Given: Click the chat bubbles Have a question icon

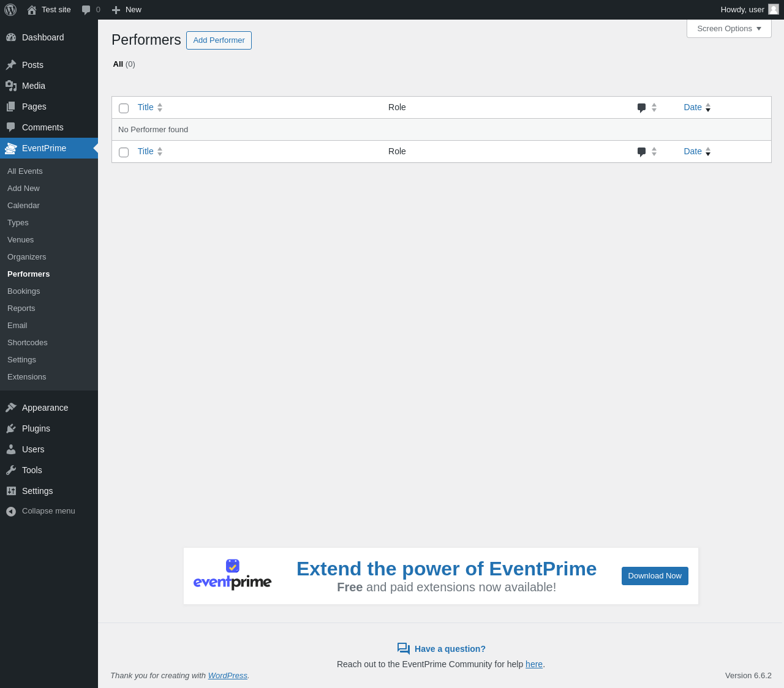Looking at the screenshot, I should pos(404,649).
